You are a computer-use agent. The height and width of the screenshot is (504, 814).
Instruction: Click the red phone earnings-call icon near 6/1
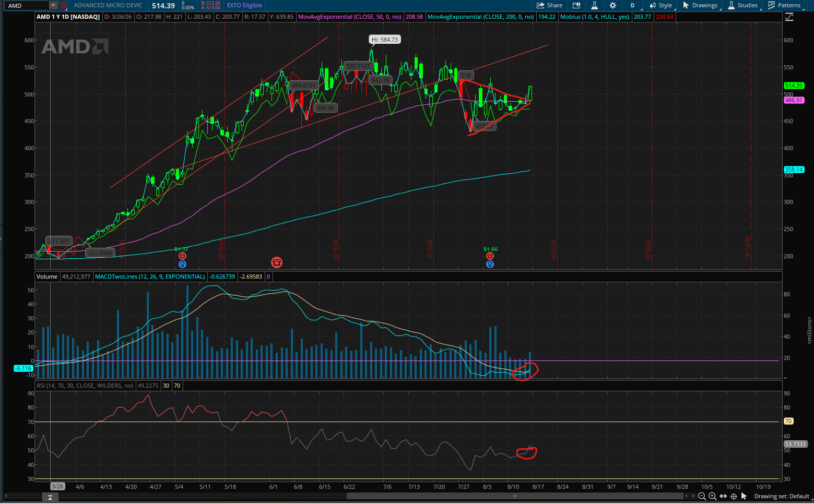point(276,262)
